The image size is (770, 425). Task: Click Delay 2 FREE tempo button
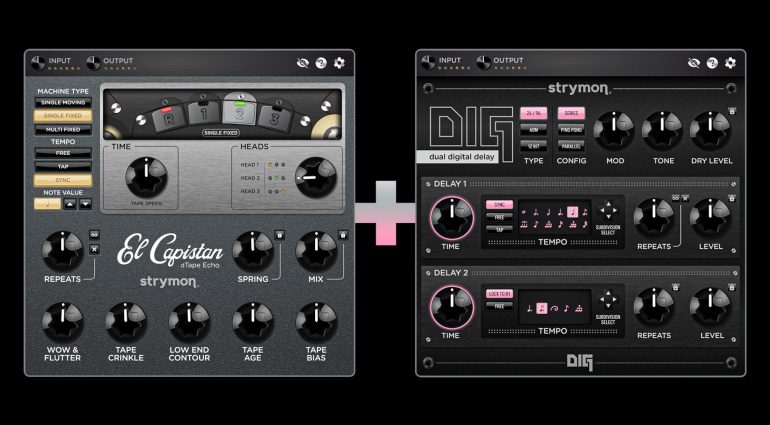[x=499, y=306]
